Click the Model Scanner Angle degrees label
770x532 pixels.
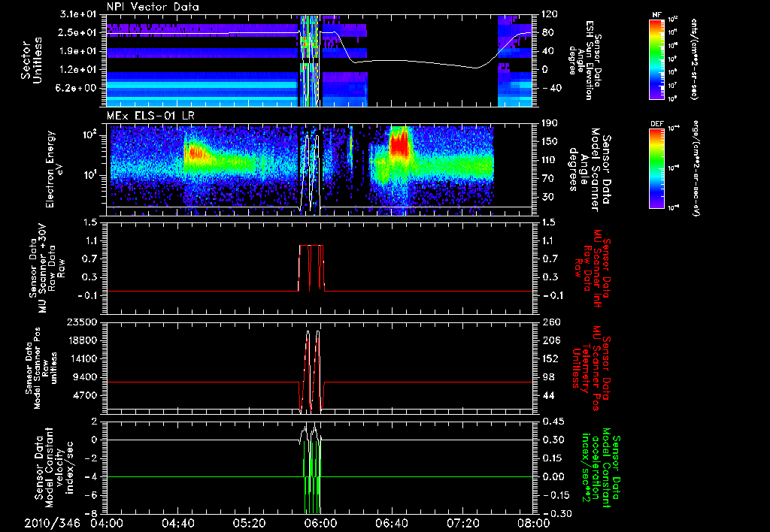(x=590, y=170)
